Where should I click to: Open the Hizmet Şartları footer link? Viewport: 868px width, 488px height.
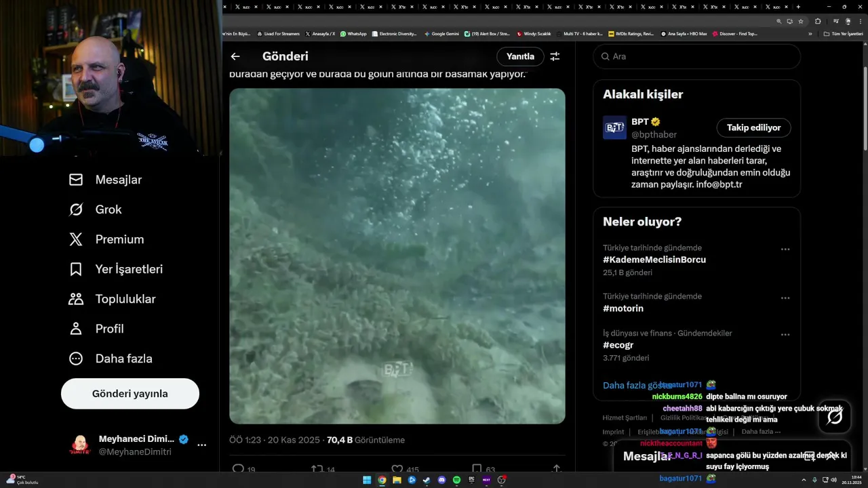625,418
